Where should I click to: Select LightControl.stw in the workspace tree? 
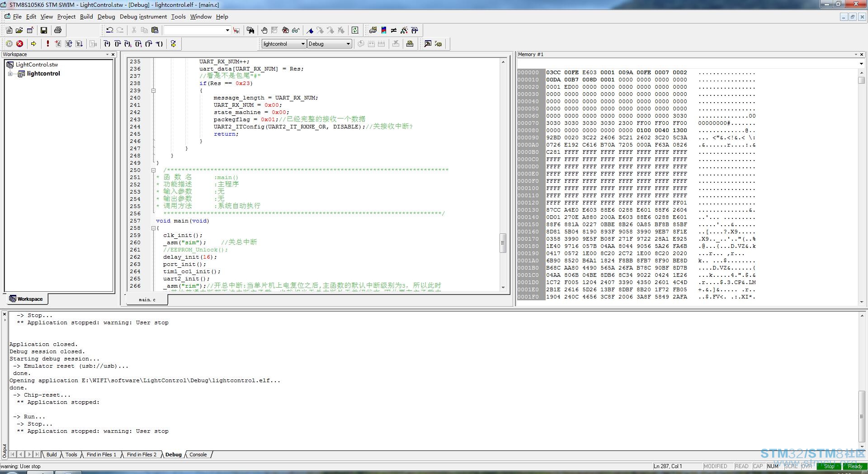37,65
